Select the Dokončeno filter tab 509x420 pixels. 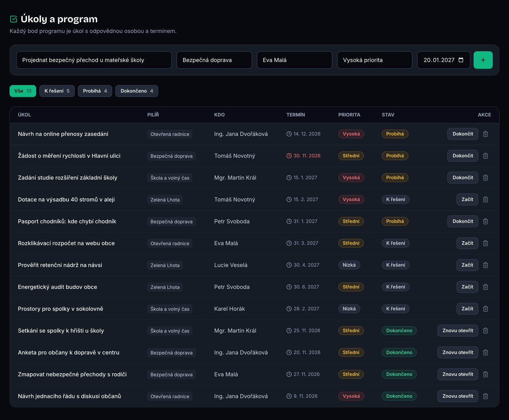[x=137, y=91]
